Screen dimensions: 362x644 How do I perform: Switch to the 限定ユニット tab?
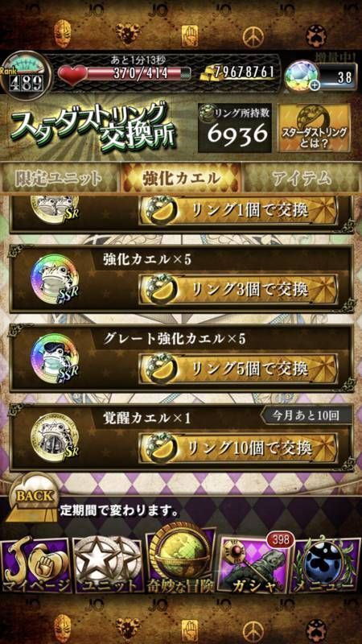(59, 178)
